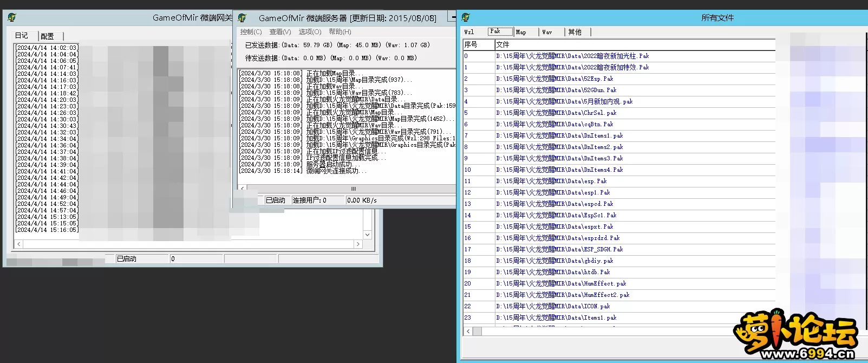
Task: Click sequence number 10 in file list
Action: coord(468,170)
